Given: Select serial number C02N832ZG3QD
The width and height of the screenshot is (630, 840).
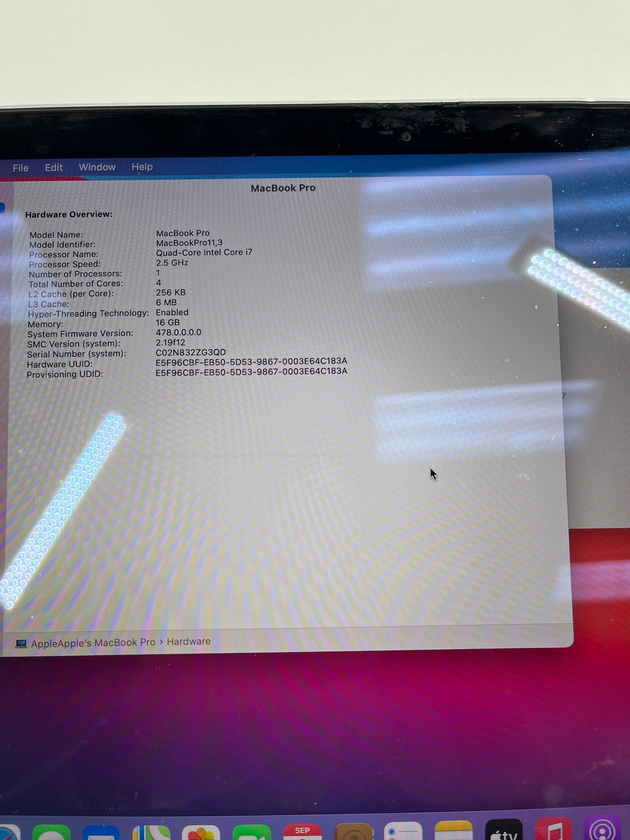Looking at the screenshot, I should tap(191, 352).
